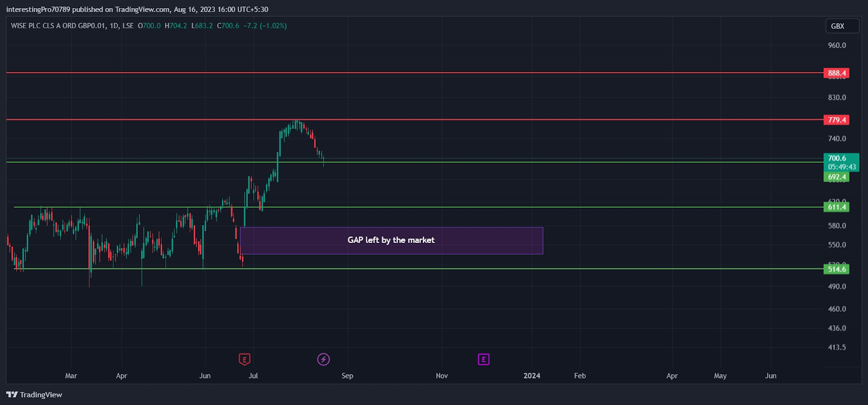
Task: Click the current price 700.6 label
Action: click(x=841, y=162)
